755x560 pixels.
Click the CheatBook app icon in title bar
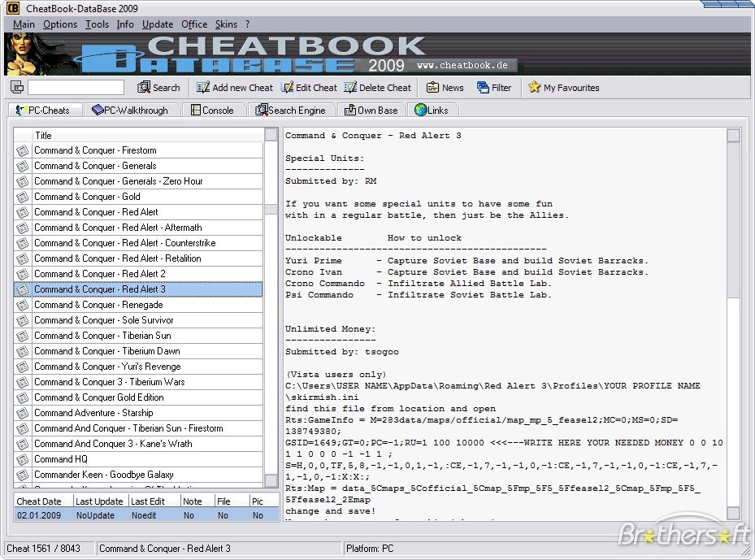tap(12, 7)
